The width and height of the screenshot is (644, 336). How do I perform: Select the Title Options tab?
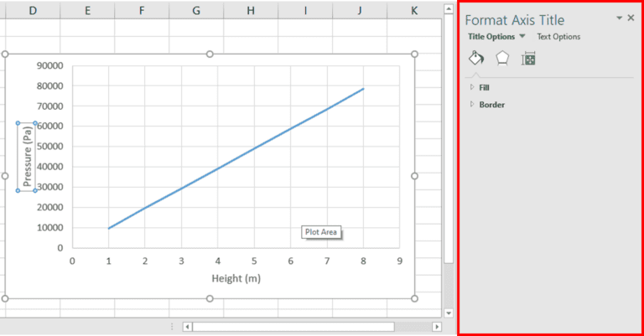491,37
